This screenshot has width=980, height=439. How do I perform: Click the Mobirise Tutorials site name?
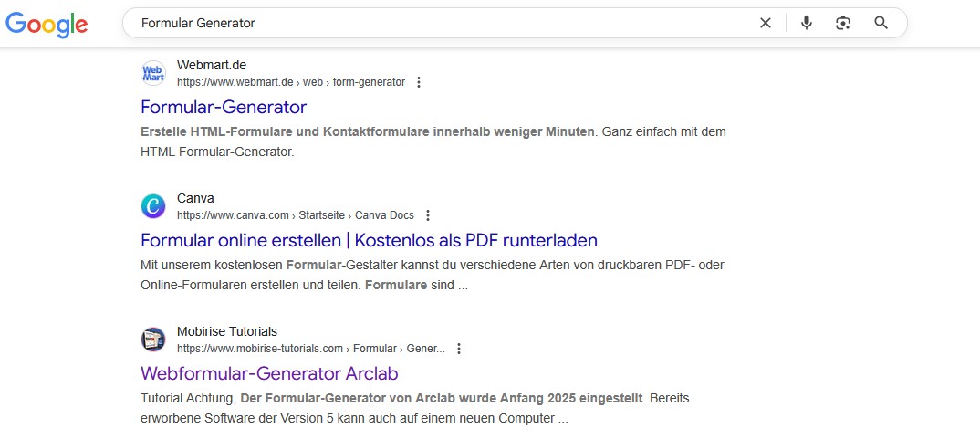tap(227, 331)
